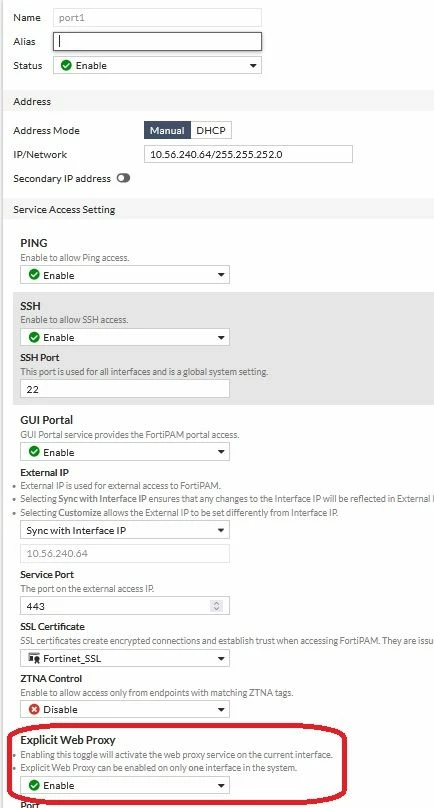The width and height of the screenshot is (434, 808).
Task: Click the green check icon under Explicit Web Proxy
Action: click(35, 785)
